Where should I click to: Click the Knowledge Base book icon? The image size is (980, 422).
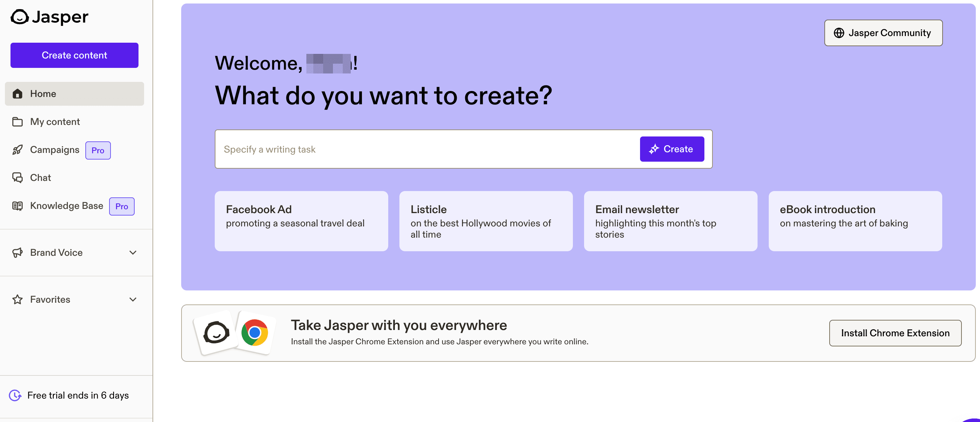point(17,206)
